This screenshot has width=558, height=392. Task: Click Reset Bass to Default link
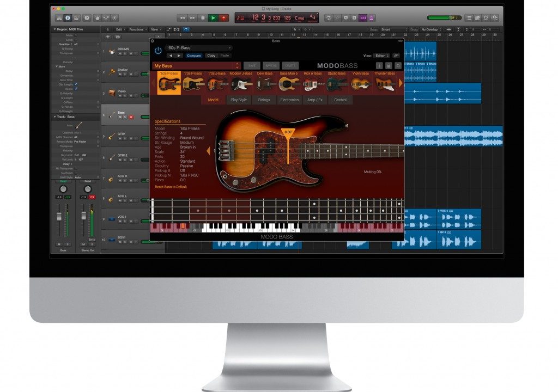pyautogui.click(x=171, y=187)
